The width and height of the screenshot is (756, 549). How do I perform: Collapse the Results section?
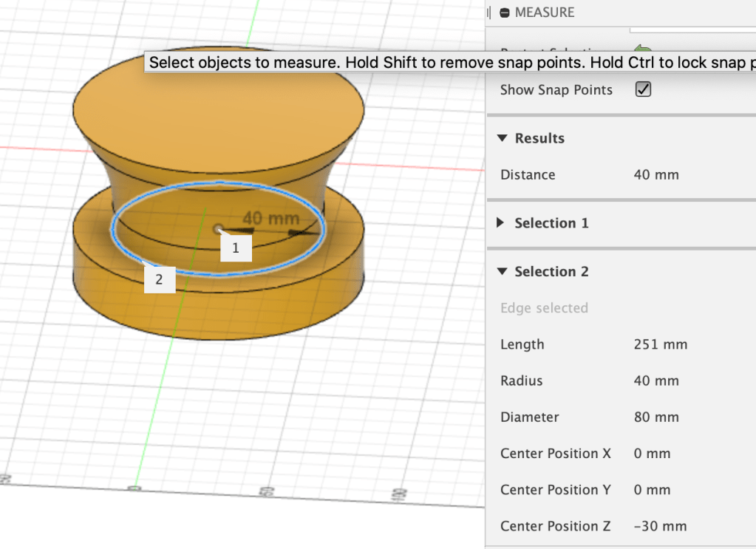[x=503, y=138]
